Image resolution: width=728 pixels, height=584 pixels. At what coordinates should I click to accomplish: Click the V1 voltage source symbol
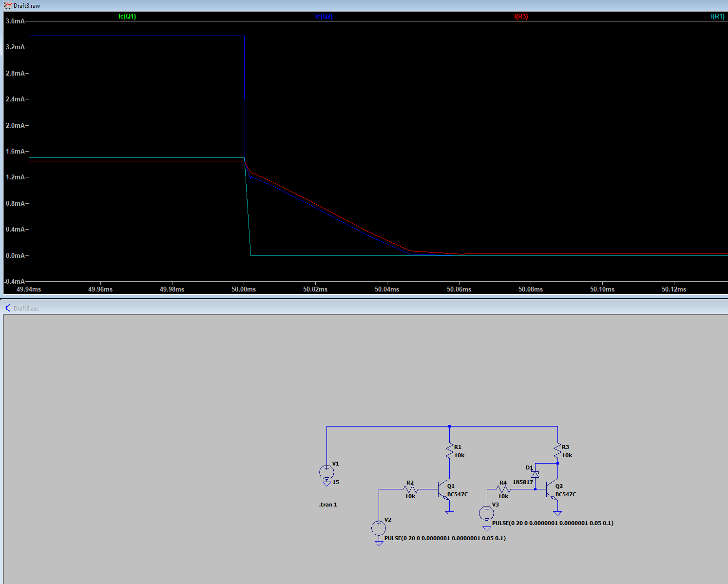[x=326, y=472]
